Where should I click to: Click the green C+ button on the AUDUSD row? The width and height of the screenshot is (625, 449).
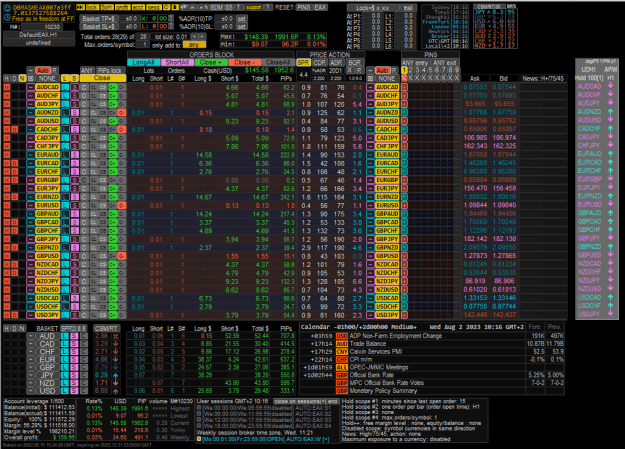(113, 121)
